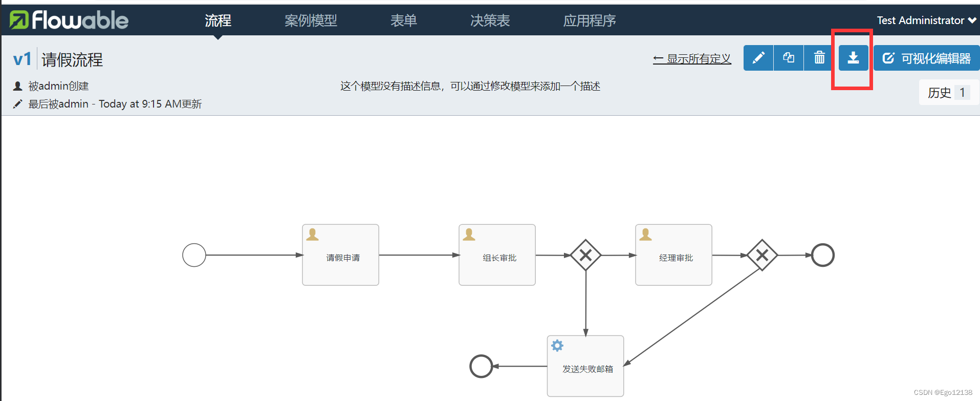Select the end event after second gateway
980x401 pixels.
(823, 255)
